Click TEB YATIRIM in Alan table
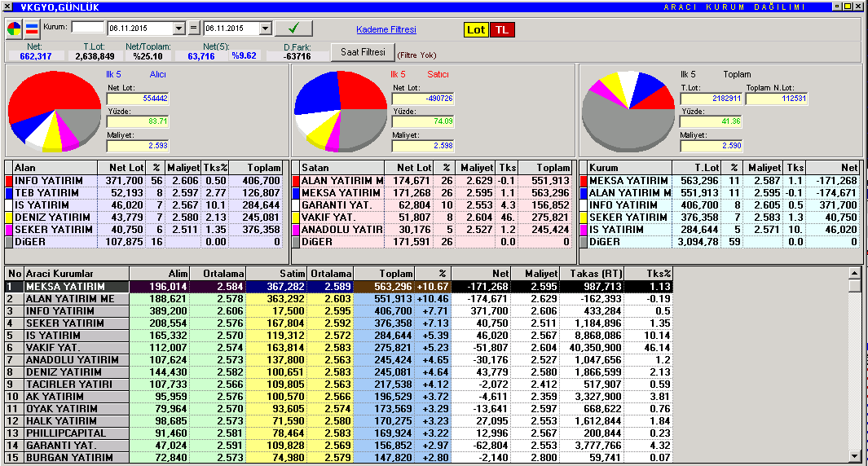Viewport: 868px width, 466px height. 46,193
